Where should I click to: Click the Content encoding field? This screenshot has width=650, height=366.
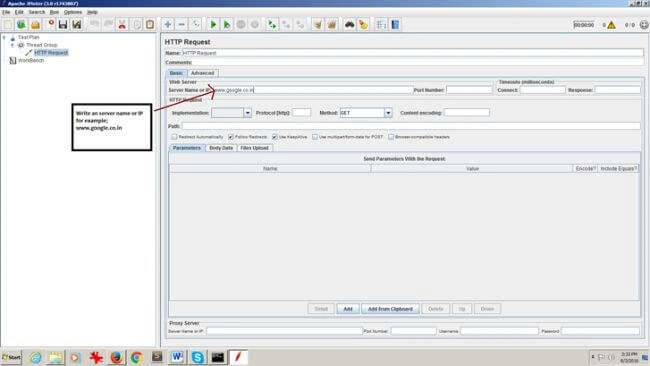click(466, 112)
